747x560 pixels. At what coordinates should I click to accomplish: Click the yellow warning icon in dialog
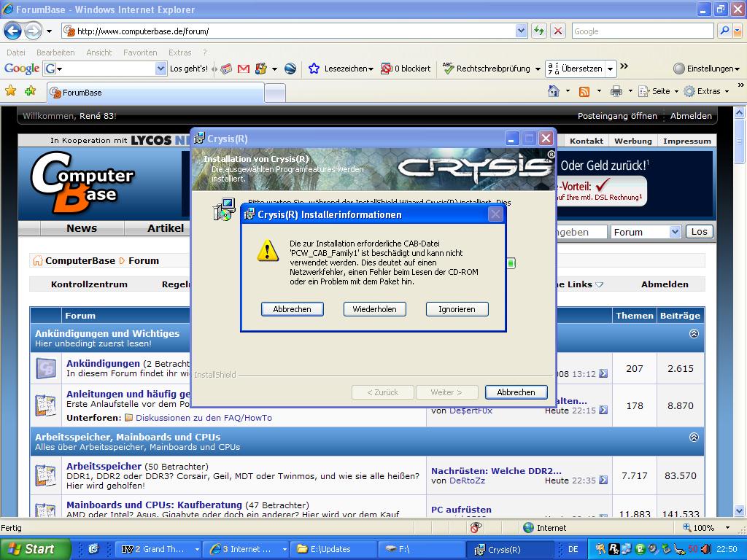[268, 251]
